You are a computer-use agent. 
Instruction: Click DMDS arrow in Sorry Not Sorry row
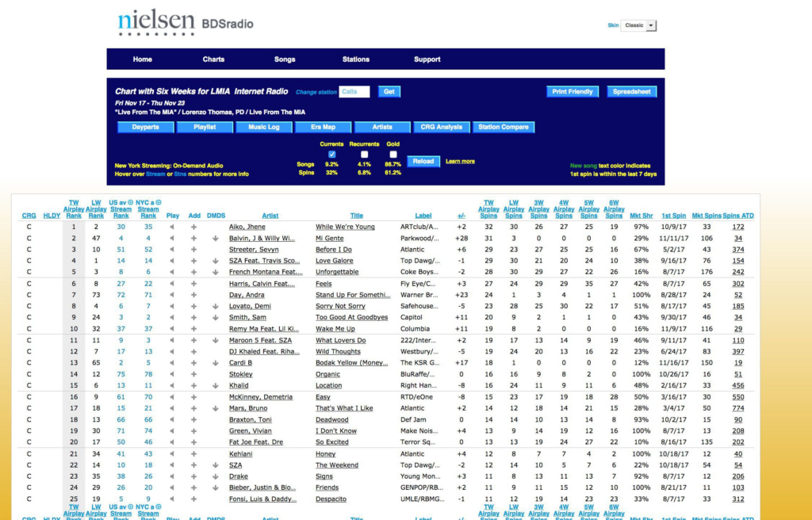pos(216,306)
